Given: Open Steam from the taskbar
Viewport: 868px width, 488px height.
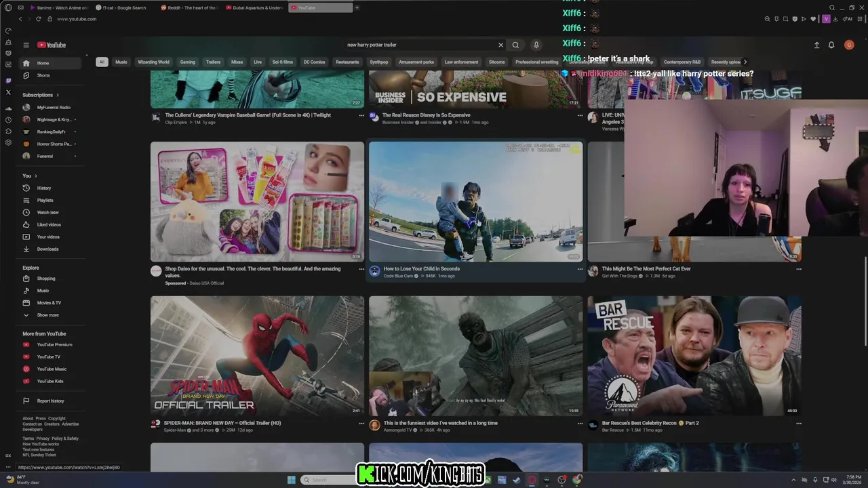Looking at the screenshot, I should (x=517, y=480).
